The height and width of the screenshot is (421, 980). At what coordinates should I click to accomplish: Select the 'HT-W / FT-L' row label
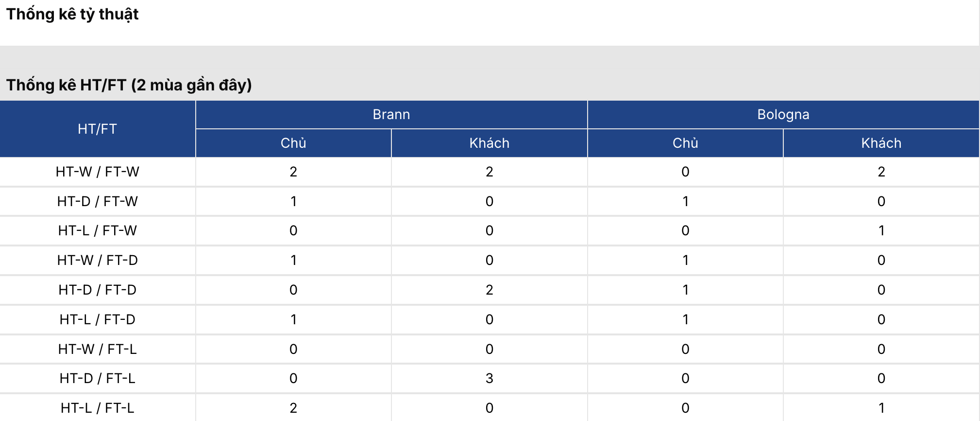tap(98, 349)
